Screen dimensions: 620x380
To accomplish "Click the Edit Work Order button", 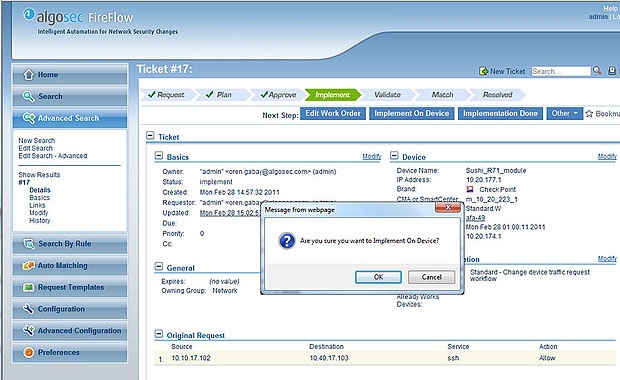I will point(333,113).
